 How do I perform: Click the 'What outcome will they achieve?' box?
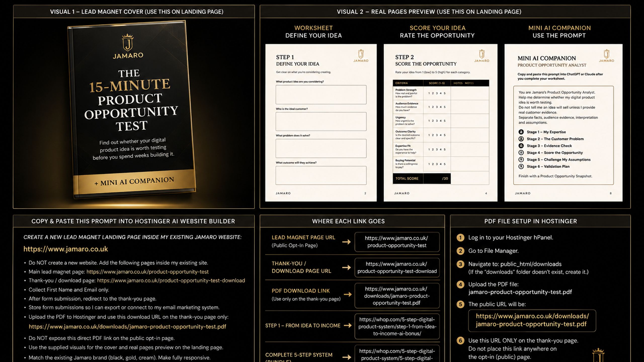pyautogui.click(x=321, y=175)
